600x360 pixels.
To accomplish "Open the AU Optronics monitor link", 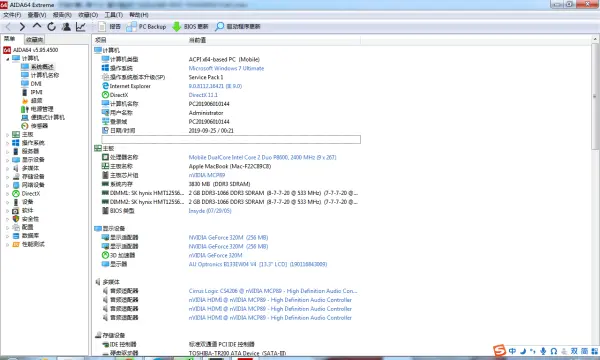I will [x=258, y=264].
